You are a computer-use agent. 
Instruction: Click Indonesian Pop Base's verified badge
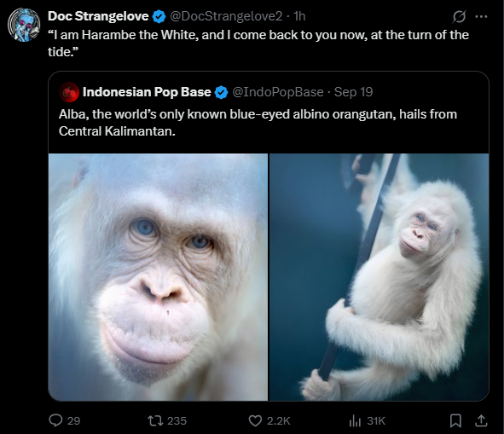coord(221,93)
